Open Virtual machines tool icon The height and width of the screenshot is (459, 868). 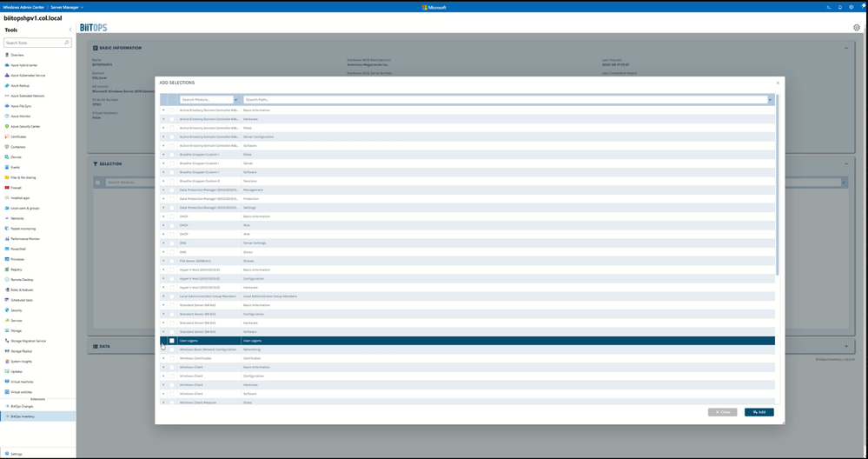(7, 382)
